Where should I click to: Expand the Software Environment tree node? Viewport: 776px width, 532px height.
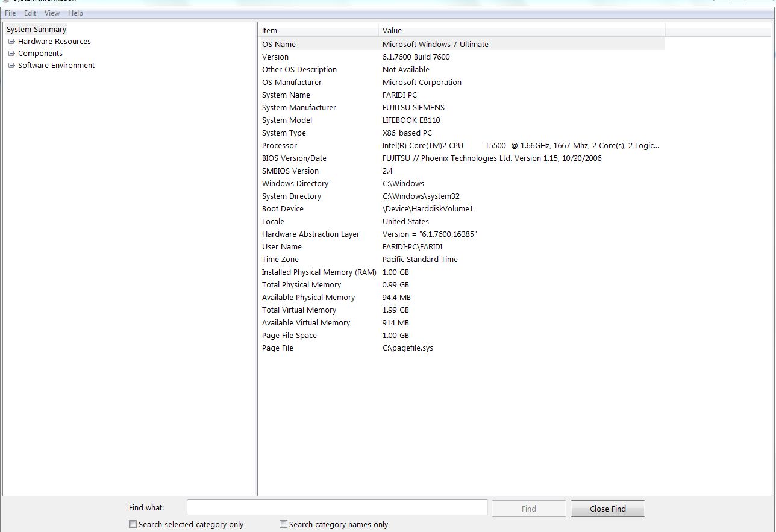11,65
